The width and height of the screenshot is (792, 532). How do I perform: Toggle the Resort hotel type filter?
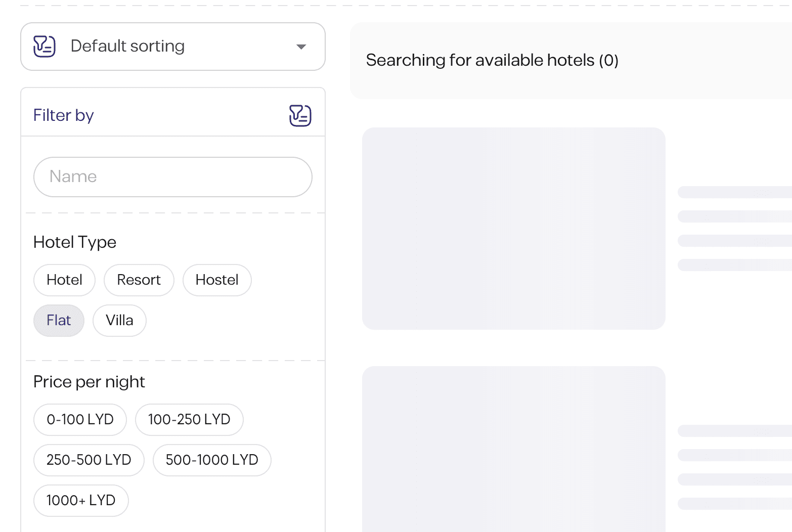coord(139,280)
